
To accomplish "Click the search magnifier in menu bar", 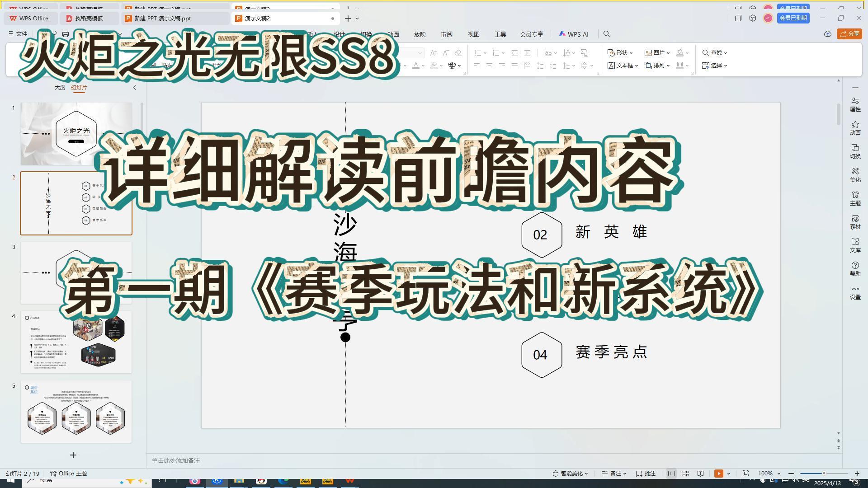I will pos(607,34).
